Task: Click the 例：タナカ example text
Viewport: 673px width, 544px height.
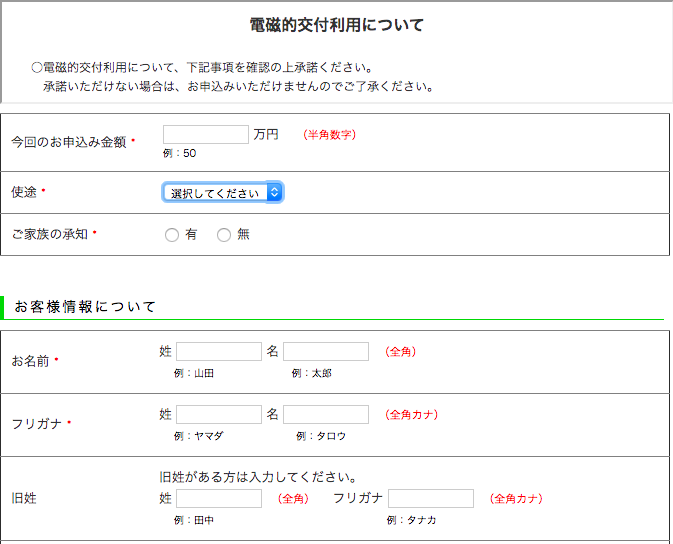Action: pyautogui.click(x=412, y=520)
